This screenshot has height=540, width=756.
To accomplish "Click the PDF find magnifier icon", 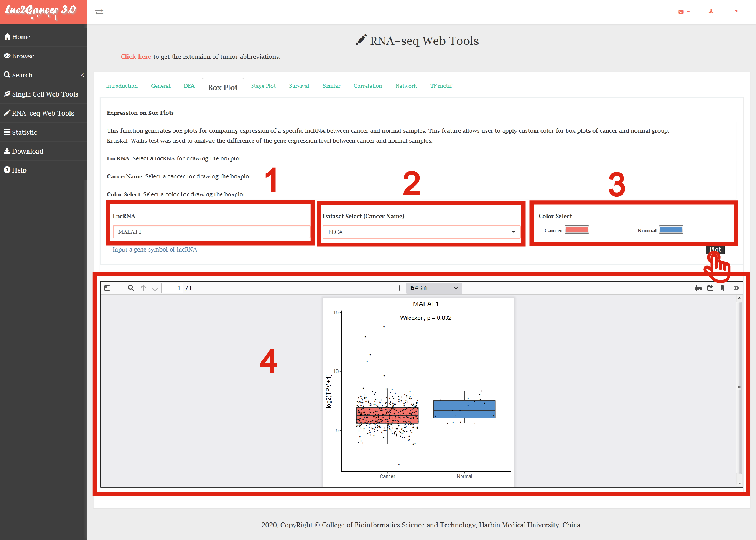I will click(x=131, y=288).
